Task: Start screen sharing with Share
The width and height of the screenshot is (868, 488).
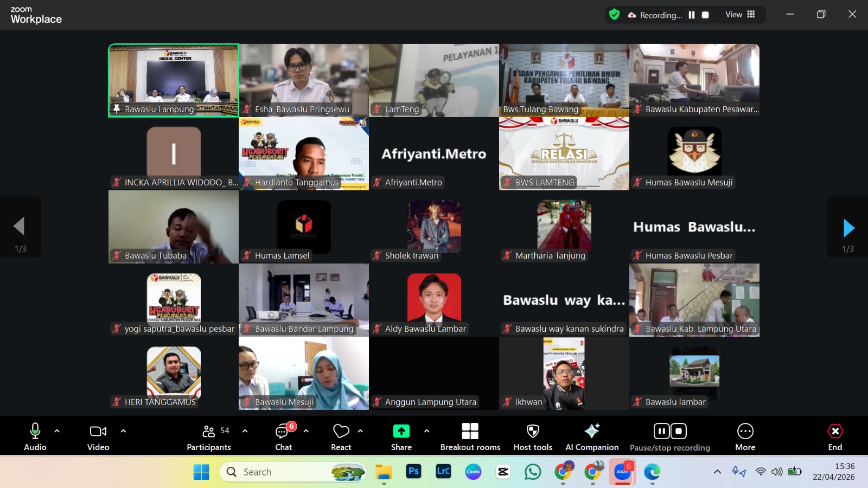Action: click(x=401, y=436)
